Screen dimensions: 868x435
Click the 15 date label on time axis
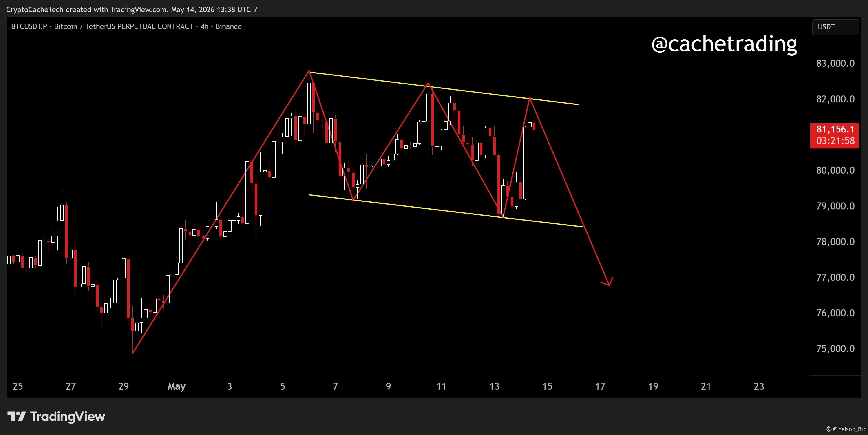point(547,386)
